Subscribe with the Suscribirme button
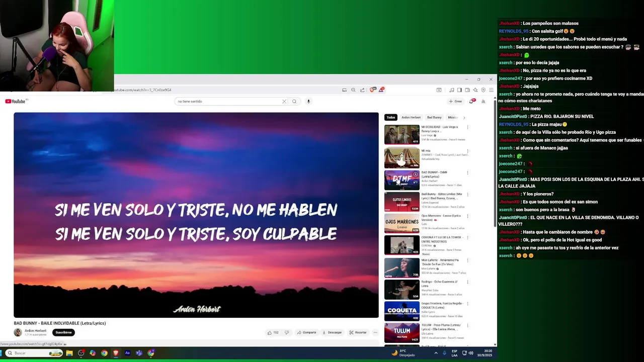The width and height of the screenshot is (644, 362). point(63,332)
